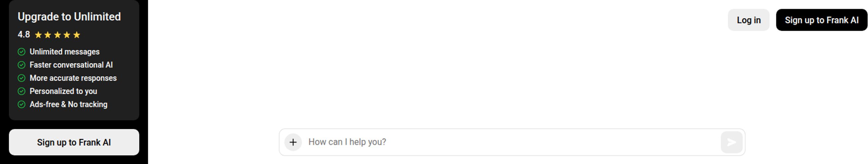Open the Log in button
The image size is (868, 164).
[x=748, y=20]
